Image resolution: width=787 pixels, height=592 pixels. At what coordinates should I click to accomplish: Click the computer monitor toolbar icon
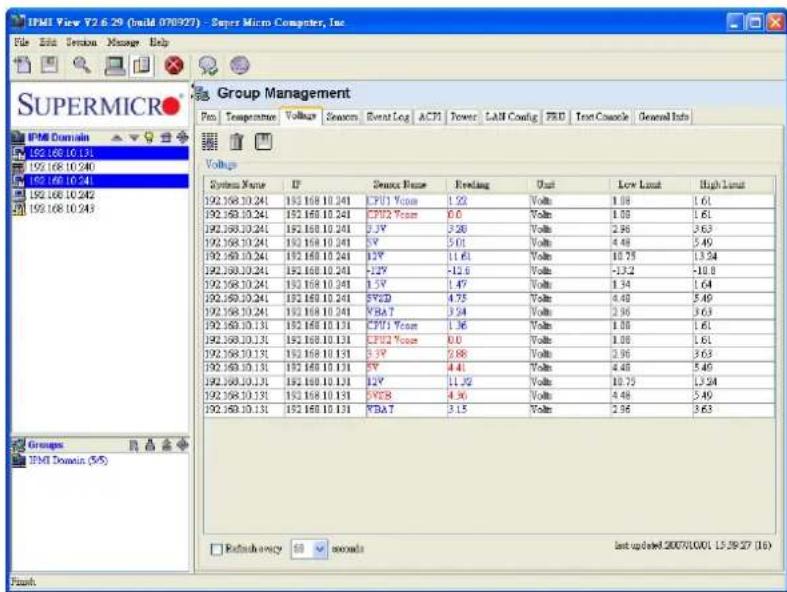pos(115,66)
